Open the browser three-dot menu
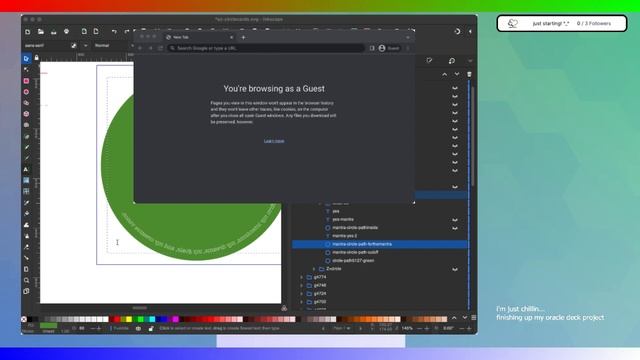The image size is (640, 360). pyautogui.click(x=408, y=48)
